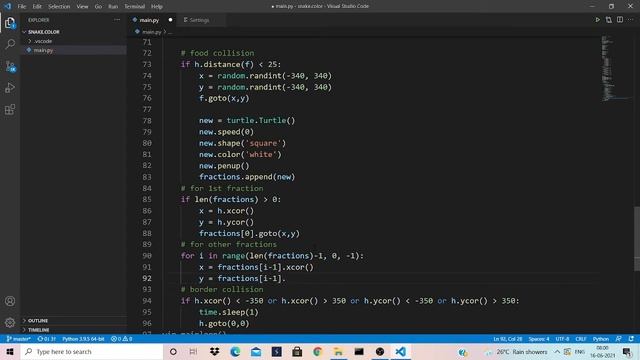This screenshot has height=360, width=640.
Task: Go to line via Ln 92, Col 28
Action: [x=507, y=339]
